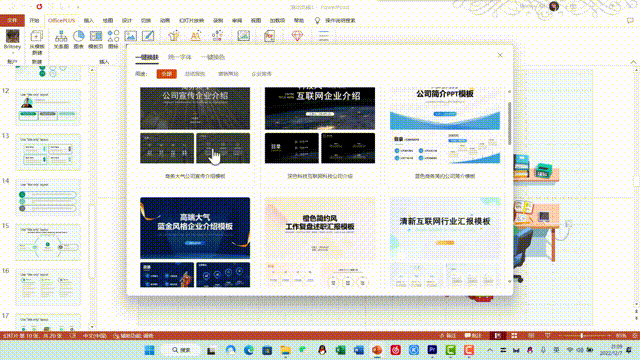Toggle notes pane button in status bar
The width and height of the screenshot is (640, 360).
click(x=448, y=336)
